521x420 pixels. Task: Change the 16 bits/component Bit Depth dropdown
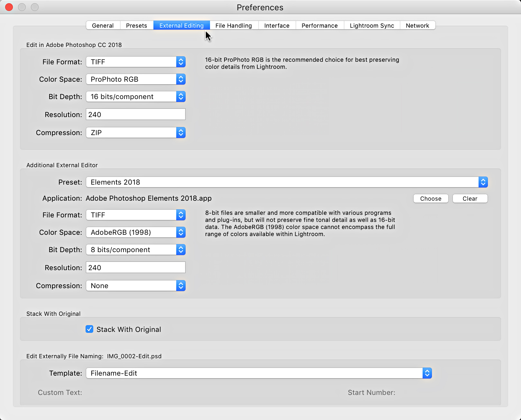[136, 96]
